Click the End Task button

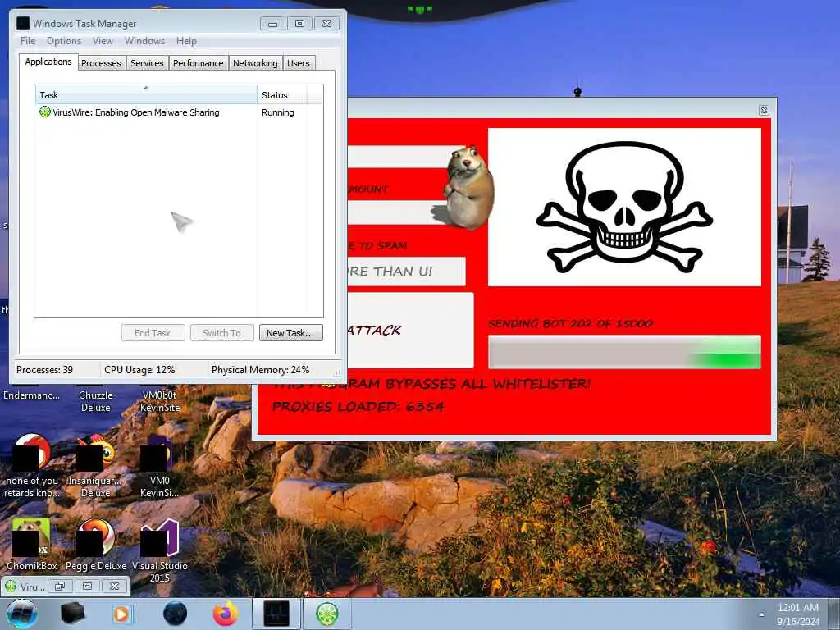(153, 333)
